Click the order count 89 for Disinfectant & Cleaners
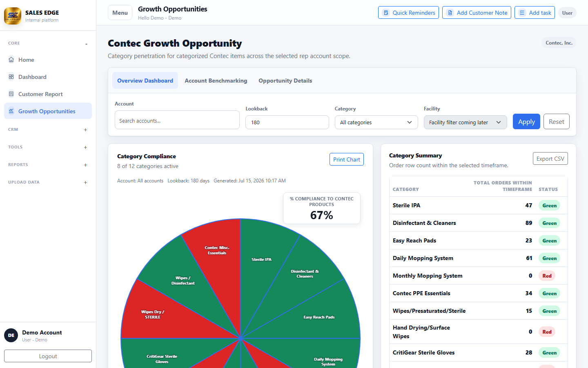 pos(529,223)
